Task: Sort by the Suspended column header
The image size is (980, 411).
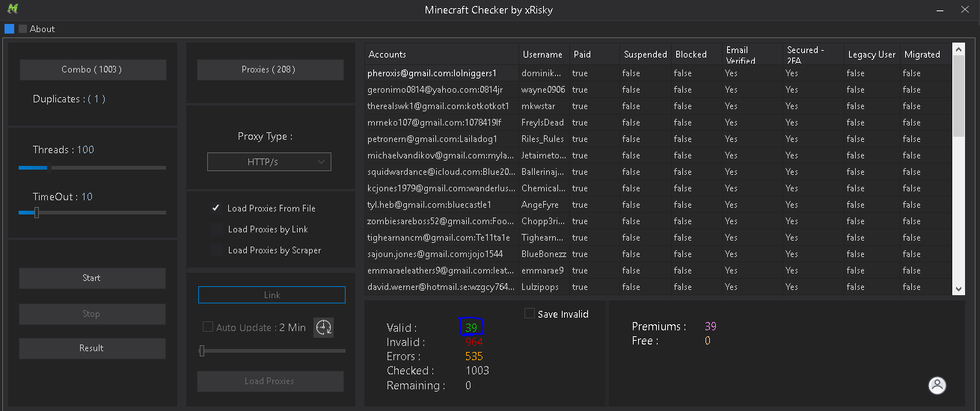Action: pos(646,55)
